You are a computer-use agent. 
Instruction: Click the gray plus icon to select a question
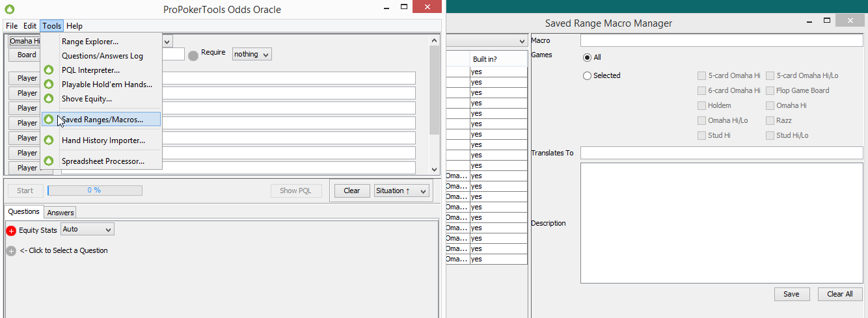[11, 251]
